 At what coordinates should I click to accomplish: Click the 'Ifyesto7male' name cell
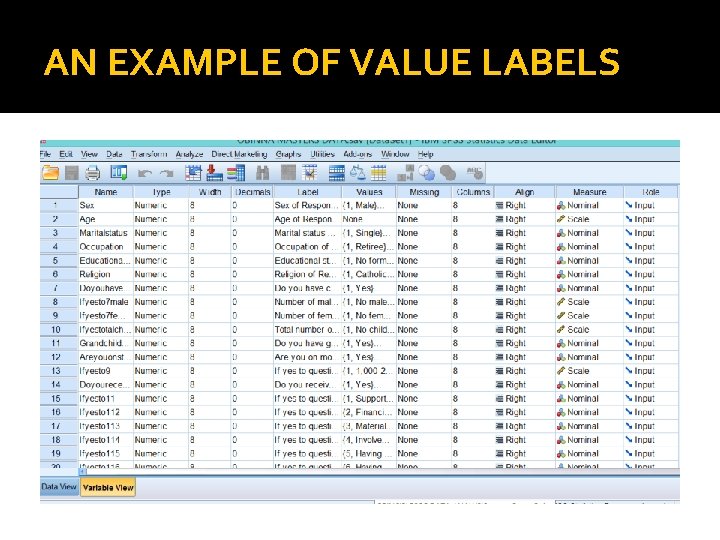point(106,302)
